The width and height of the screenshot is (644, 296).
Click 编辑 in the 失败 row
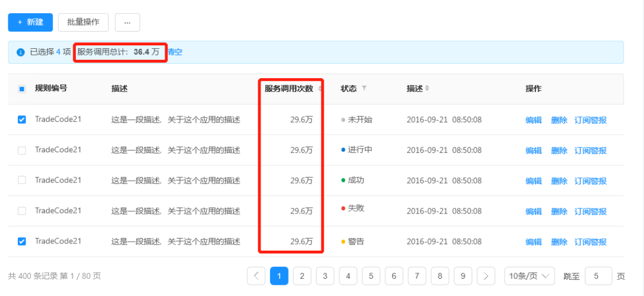point(534,211)
